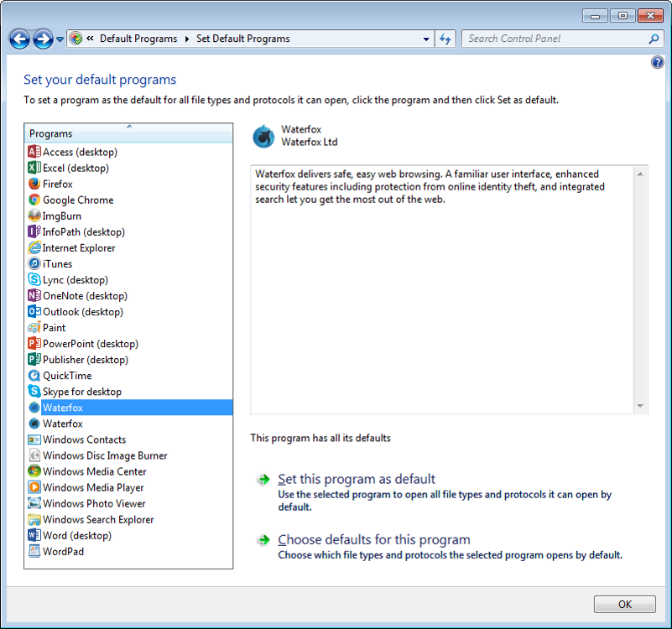Select WordPad in the programs list

tap(129, 552)
